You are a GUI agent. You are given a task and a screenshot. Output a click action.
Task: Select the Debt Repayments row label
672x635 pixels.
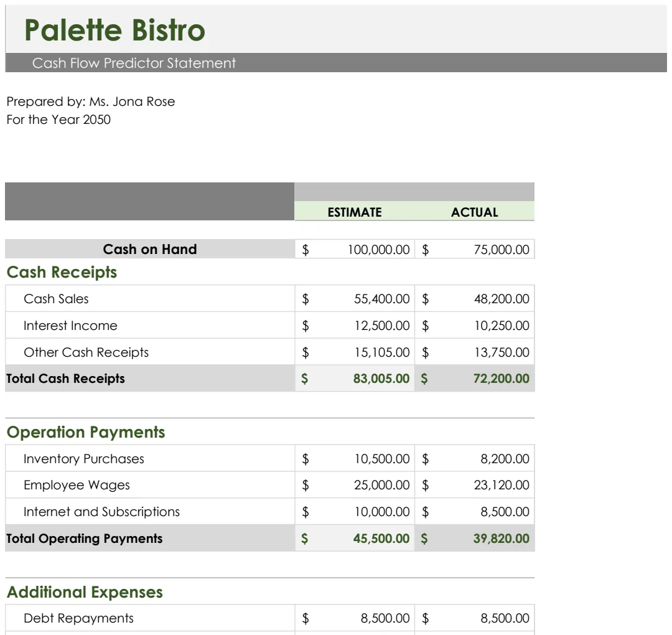(78, 618)
